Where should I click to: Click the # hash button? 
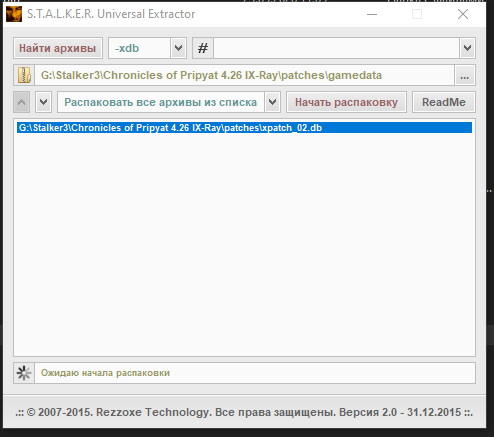tap(203, 48)
